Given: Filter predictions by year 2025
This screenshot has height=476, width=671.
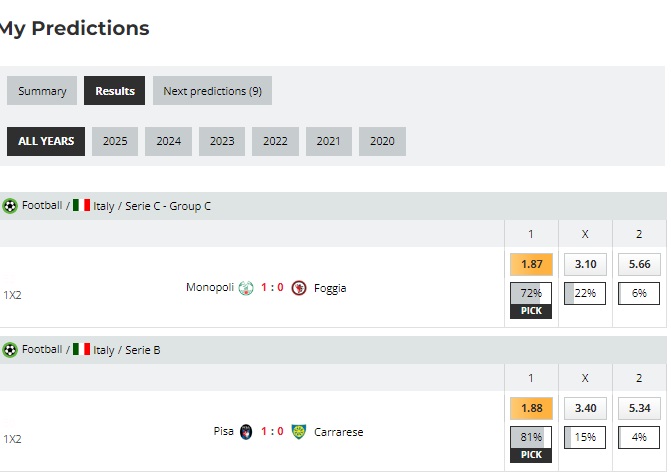Looking at the screenshot, I should (x=115, y=141).
